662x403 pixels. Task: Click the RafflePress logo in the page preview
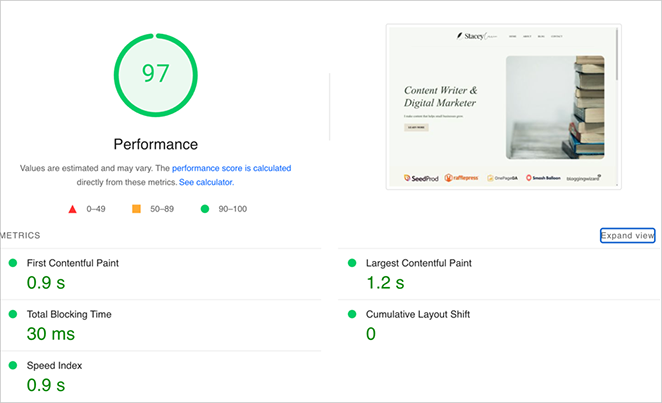click(464, 178)
